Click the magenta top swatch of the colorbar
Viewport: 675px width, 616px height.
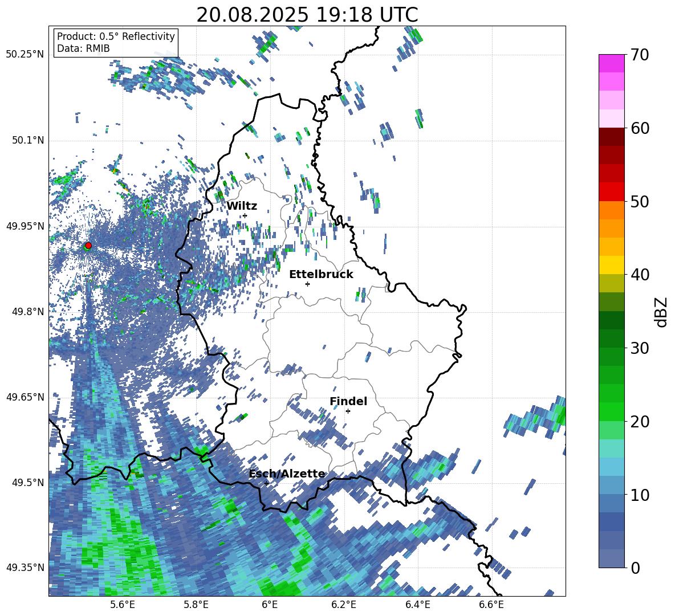(611, 63)
